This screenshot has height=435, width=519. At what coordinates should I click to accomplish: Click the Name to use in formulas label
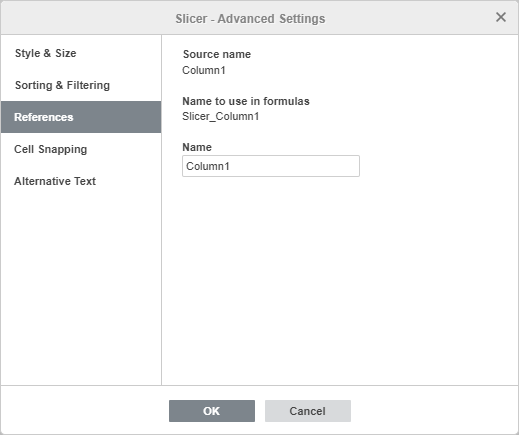pyautogui.click(x=246, y=101)
